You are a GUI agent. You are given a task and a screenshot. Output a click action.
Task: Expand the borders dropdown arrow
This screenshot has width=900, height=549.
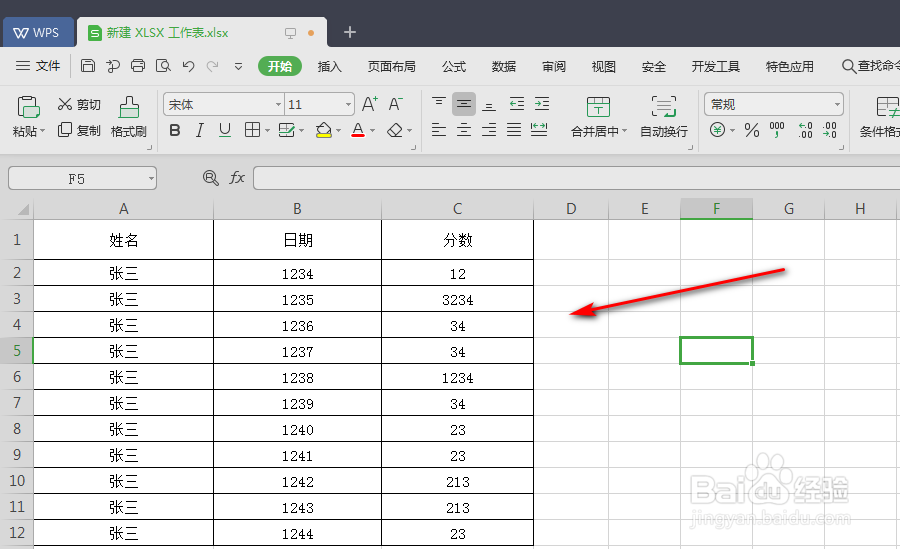[x=267, y=131]
